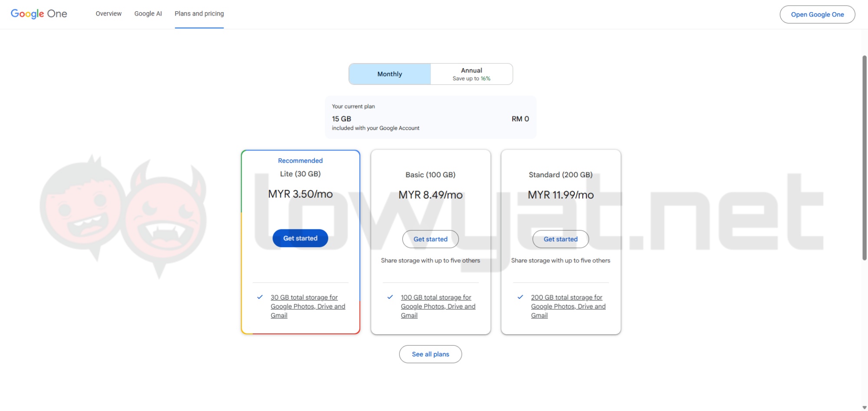This screenshot has width=868, height=411.
Task: Select the Plans and pricing tab
Action: coord(199,14)
